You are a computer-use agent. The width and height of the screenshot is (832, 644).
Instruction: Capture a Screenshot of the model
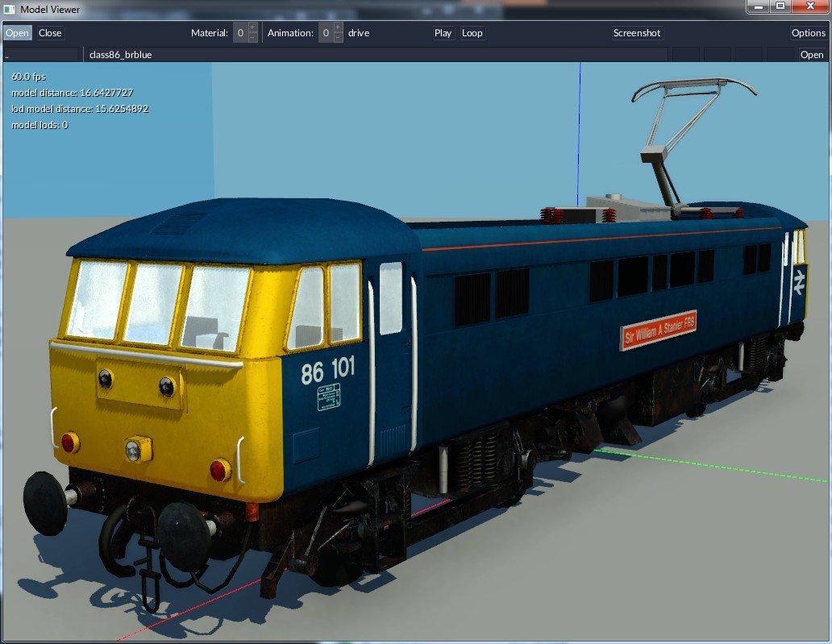[x=636, y=32]
